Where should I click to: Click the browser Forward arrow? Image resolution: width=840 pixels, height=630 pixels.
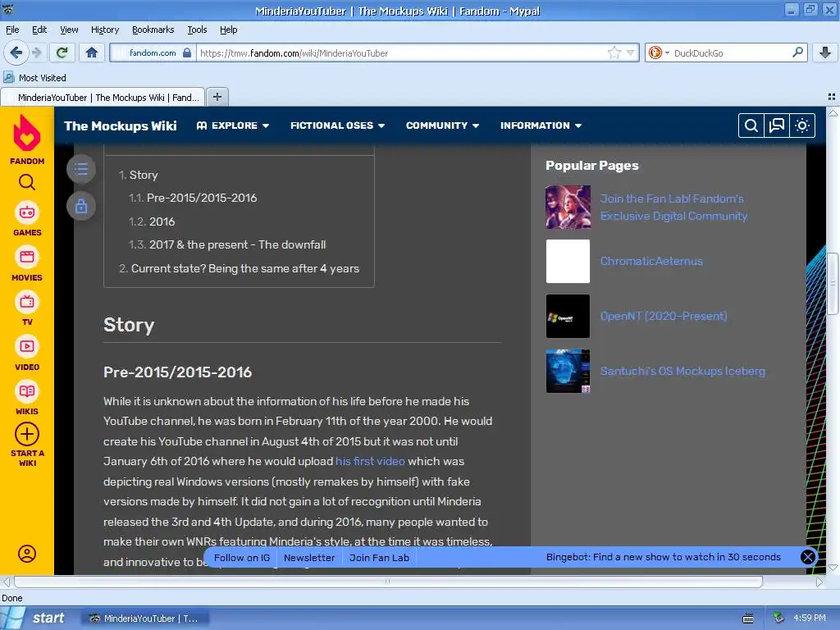pos(36,52)
